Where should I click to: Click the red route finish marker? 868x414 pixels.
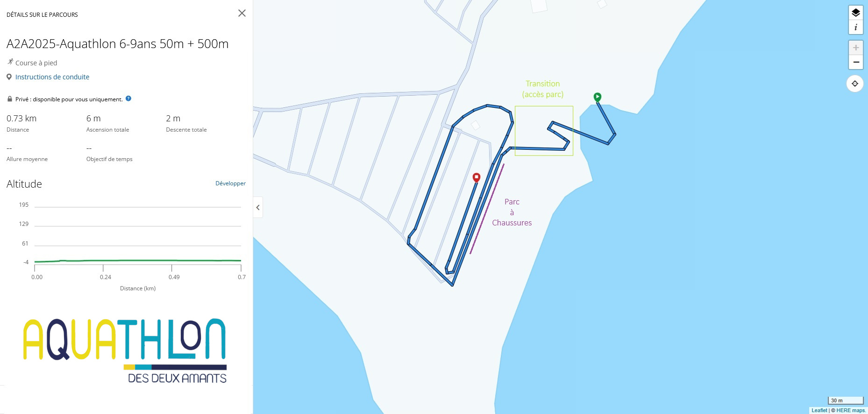(x=476, y=177)
